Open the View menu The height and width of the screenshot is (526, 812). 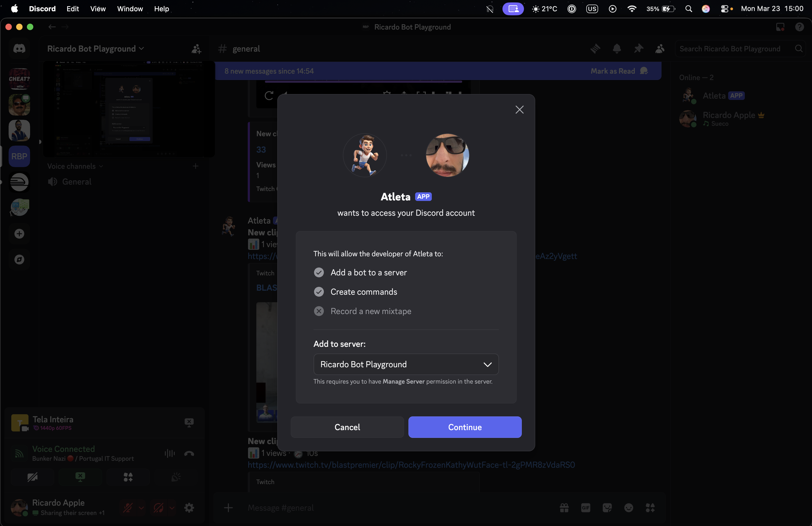[x=97, y=9]
